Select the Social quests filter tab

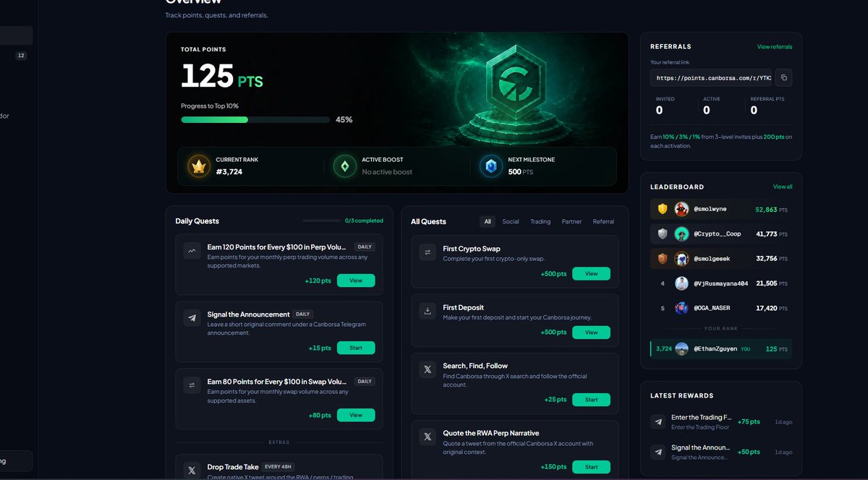point(511,221)
